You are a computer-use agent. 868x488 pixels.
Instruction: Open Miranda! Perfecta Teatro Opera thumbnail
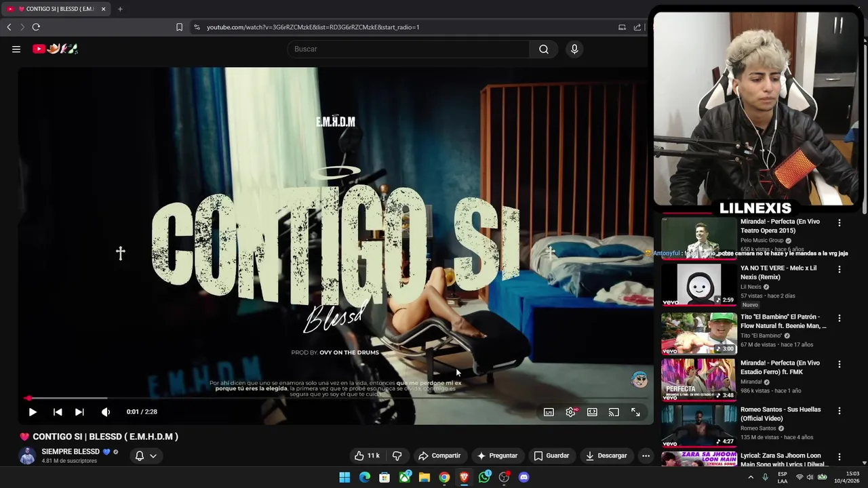[x=698, y=239]
